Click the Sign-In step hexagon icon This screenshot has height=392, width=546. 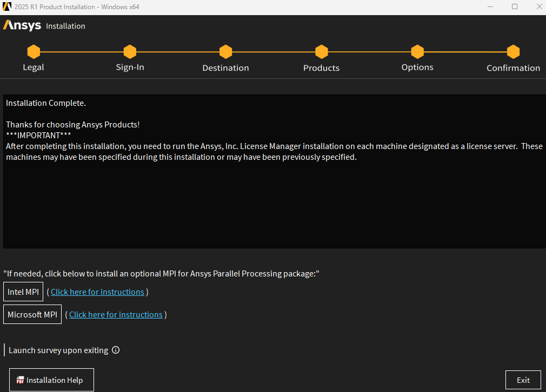pyautogui.click(x=130, y=52)
